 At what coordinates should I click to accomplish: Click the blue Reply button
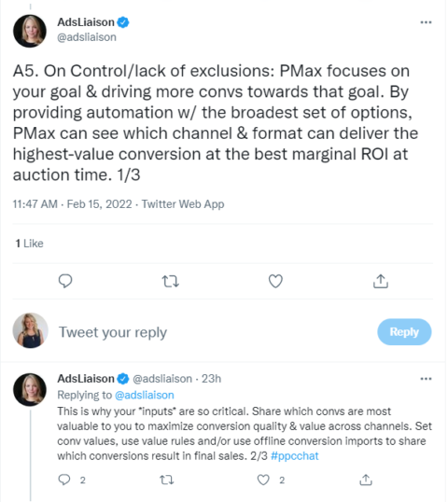(404, 331)
